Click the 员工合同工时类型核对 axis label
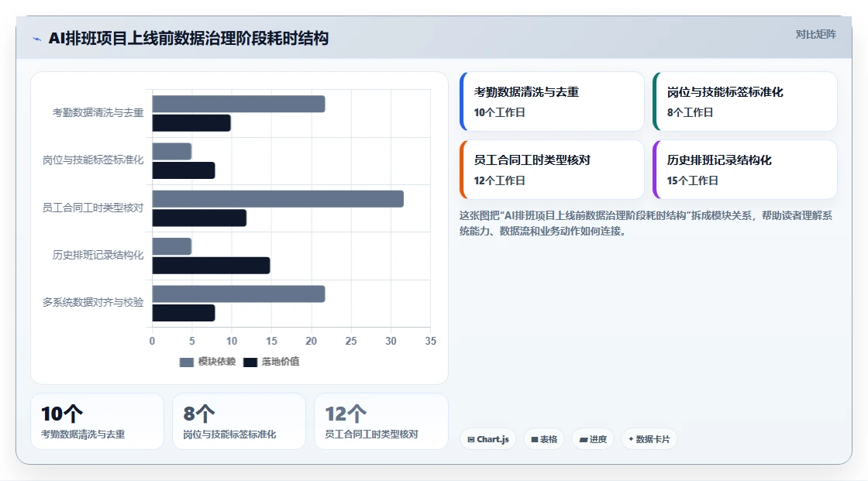Viewport: 868px width, 481px height. click(93, 208)
